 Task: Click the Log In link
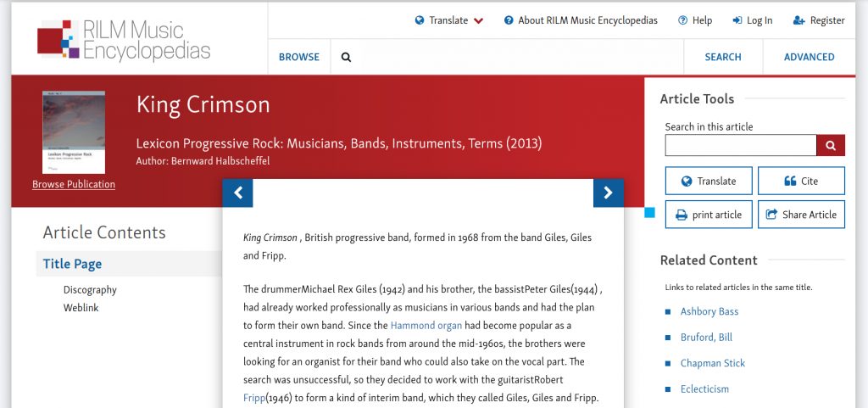[753, 20]
